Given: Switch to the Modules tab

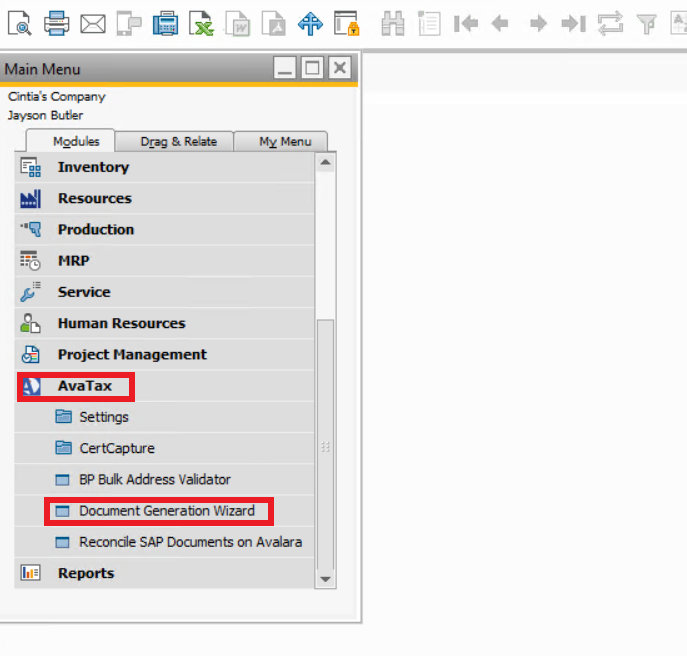Looking at the screenshot, I should [71, 141].
